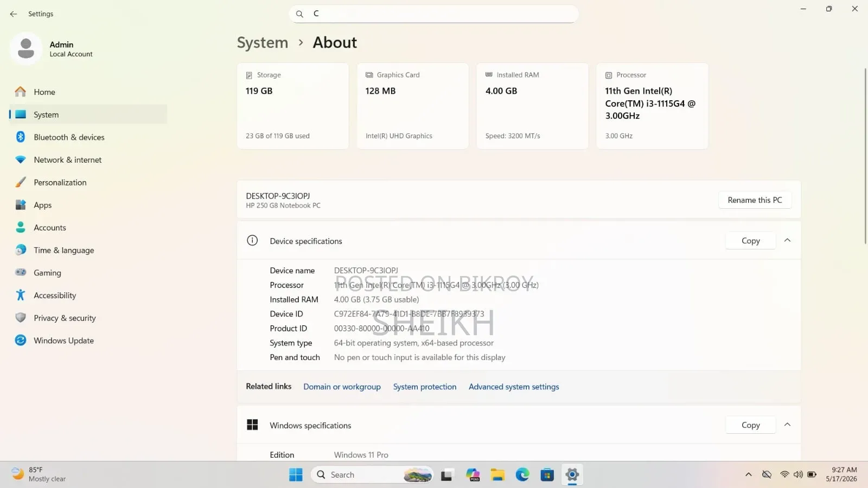Open the Storage card
The image size is (868, 488).
click(x=293, y=106)
